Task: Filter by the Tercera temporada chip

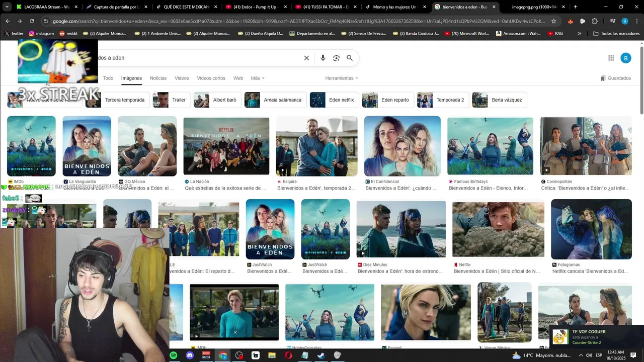Action: (x=118, y=100)
